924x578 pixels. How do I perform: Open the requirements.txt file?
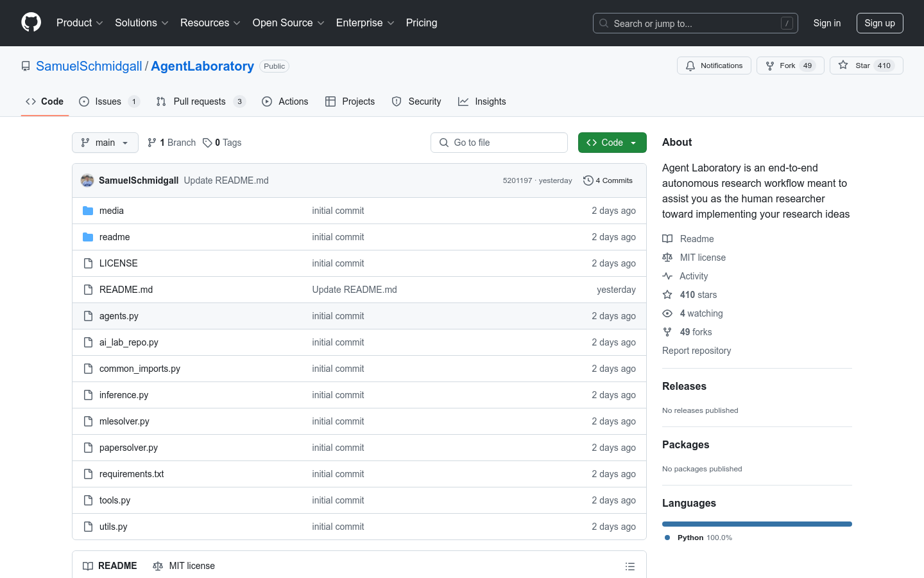point(132,474)
